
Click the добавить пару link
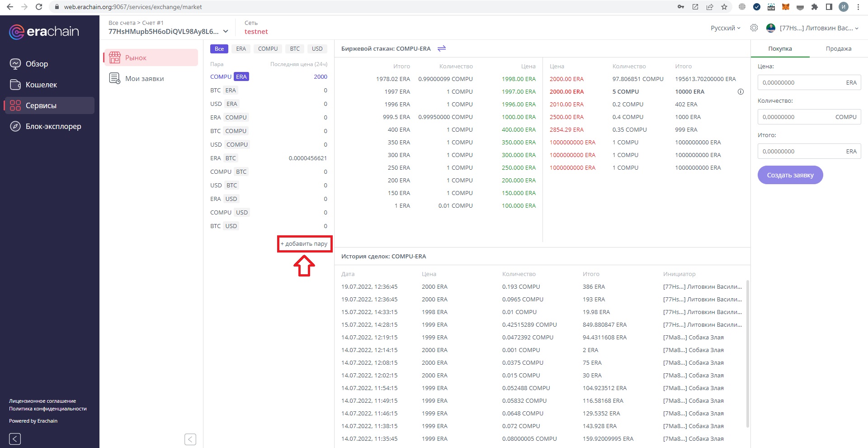(305, 244)
